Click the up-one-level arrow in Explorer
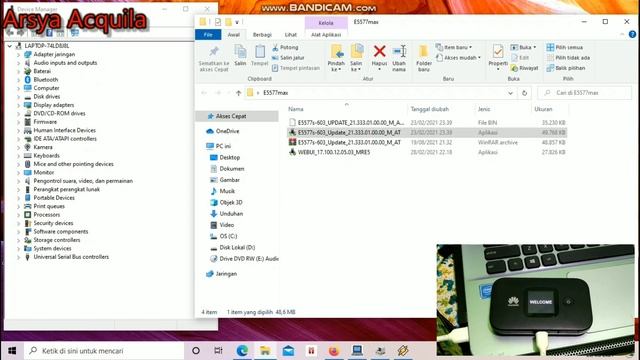 238,93
